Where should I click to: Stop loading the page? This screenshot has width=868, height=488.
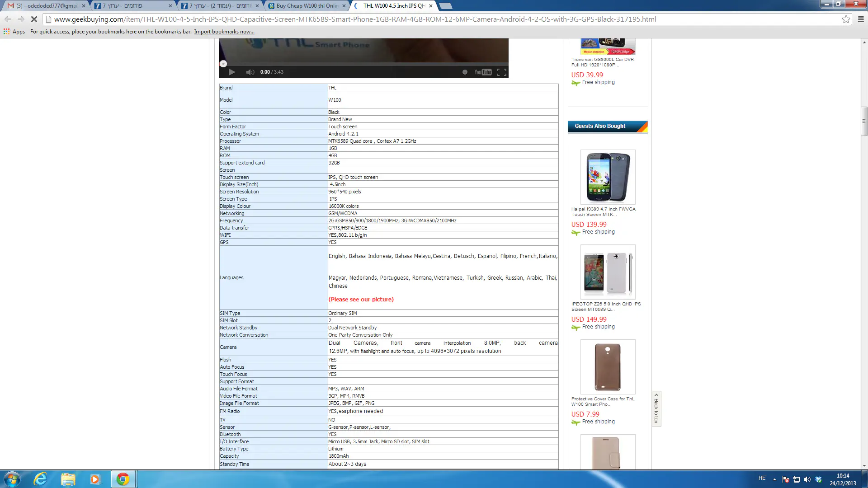pos(34,19)
